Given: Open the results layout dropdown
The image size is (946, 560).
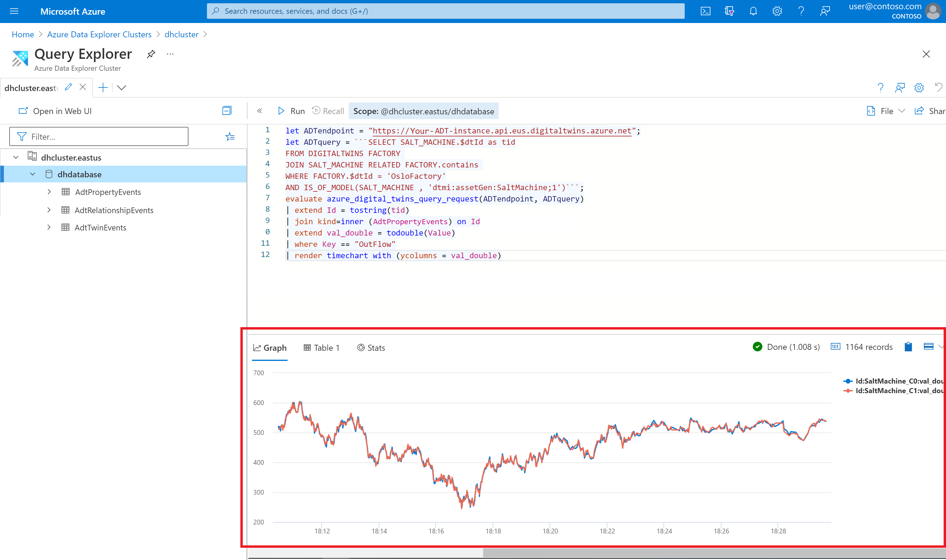Looking at the screenshot, I should (933, 347).
